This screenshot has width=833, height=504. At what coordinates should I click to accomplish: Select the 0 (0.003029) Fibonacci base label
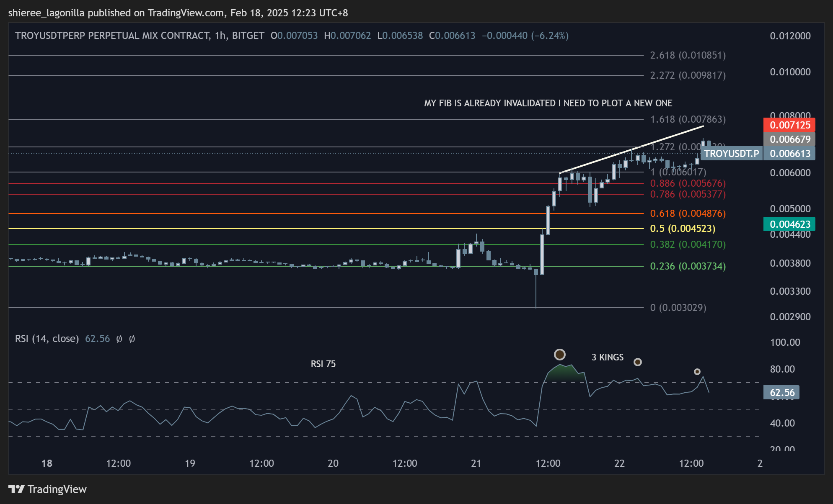[678, 308]
